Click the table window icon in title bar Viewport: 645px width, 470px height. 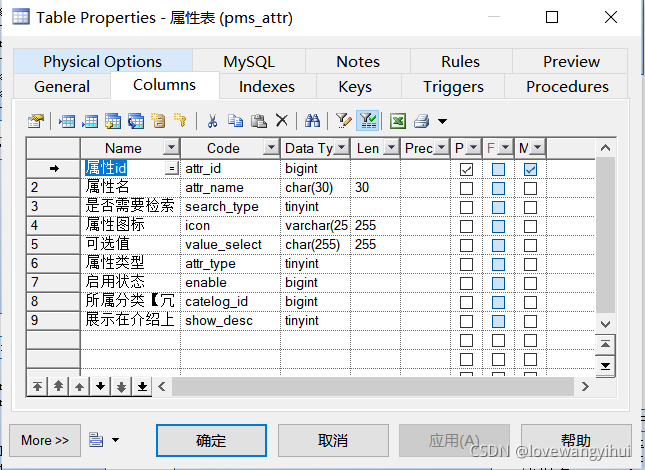[21, 17]
